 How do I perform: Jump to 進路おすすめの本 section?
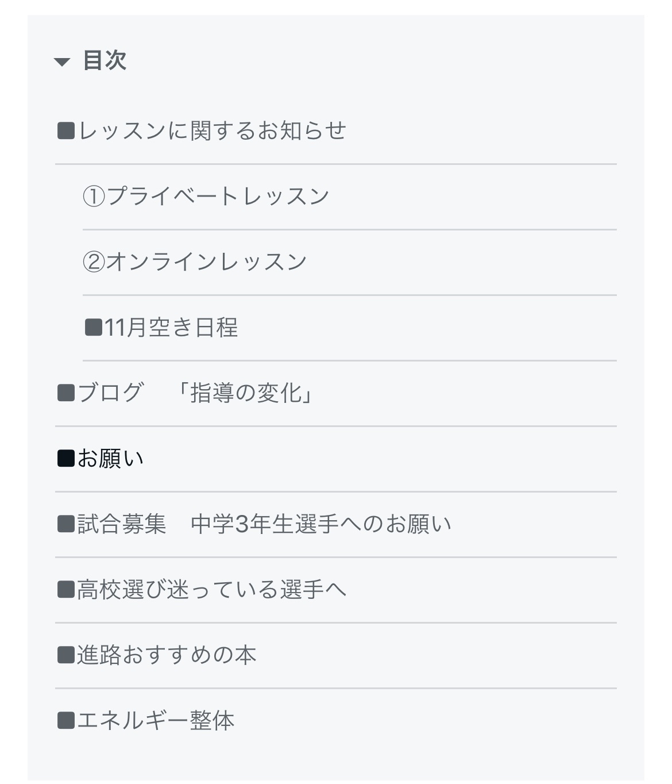tap(157, 655)
